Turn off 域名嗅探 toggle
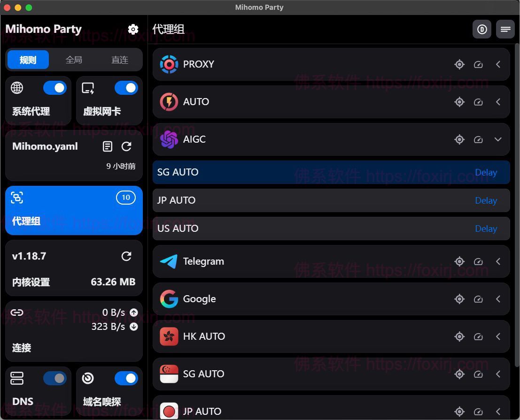Viewport: 520px width, 420px height. (126, 378)
